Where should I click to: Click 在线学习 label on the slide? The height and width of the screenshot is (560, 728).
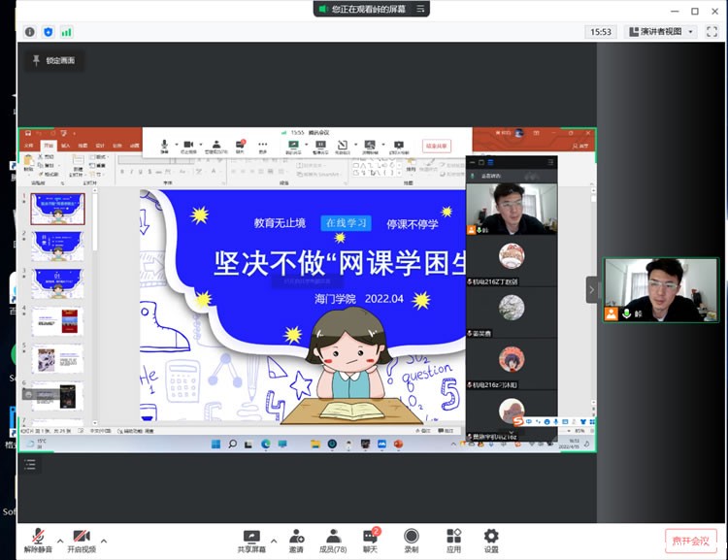click(346, 223)
